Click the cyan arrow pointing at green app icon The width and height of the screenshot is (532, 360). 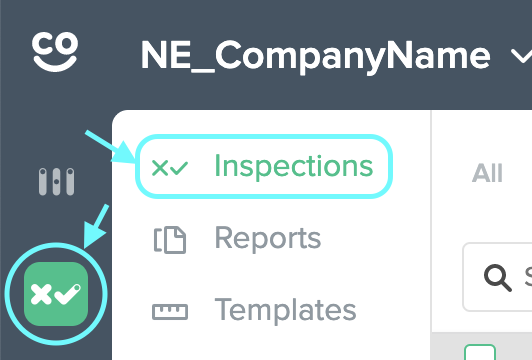point(96,226)
